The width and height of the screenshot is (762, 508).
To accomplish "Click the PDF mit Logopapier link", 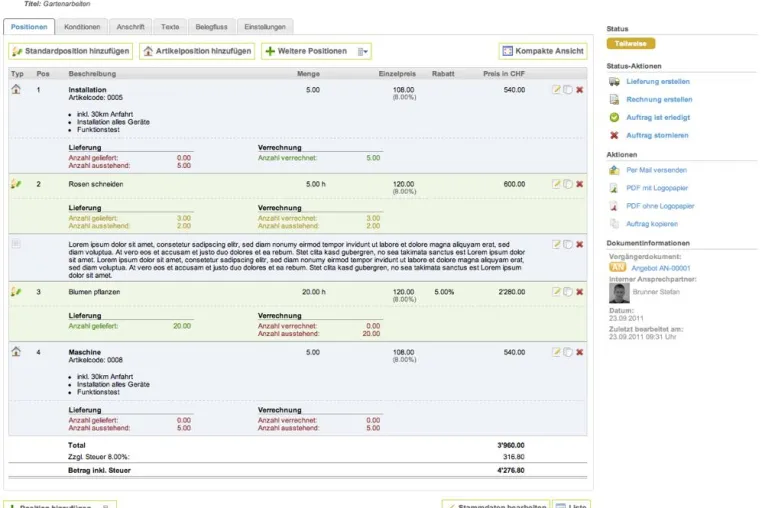I will (657, 188).
